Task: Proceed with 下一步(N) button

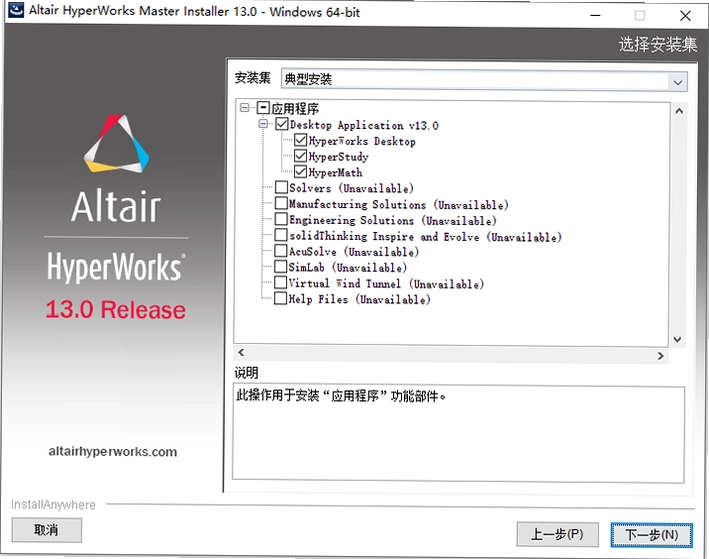Action: point(652,535)
